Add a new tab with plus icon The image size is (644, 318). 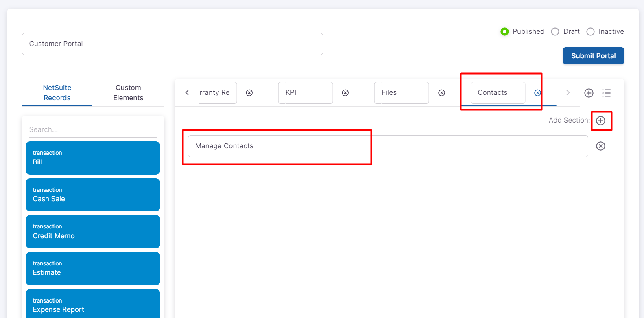tap(589, 93)
